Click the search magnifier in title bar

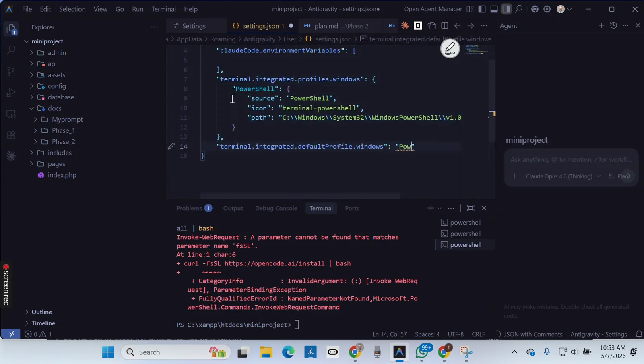(519, 9)
